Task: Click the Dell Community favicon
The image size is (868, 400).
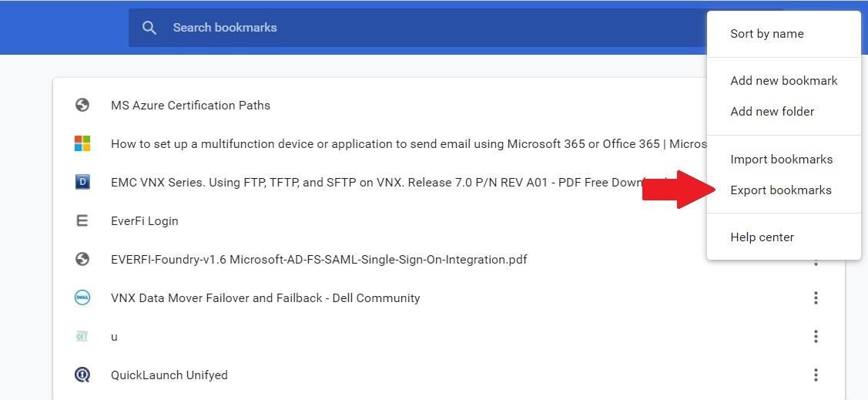Action: (x=82, y=297)
